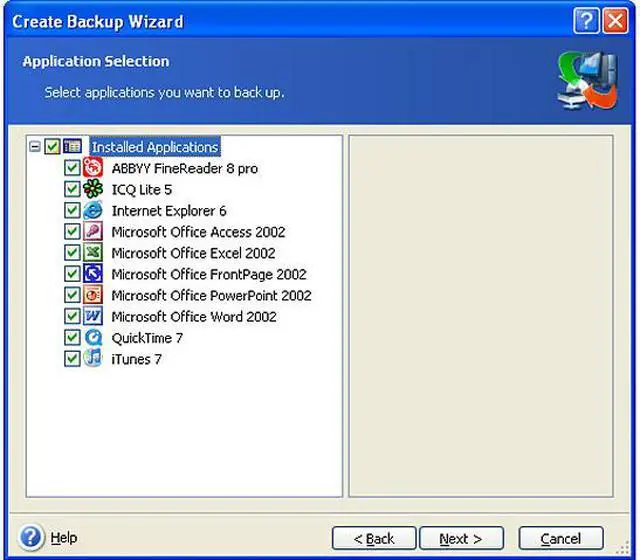The image size is (640, 560).
Task: Uncheck the QuickTime 7 checkbox
Action: tap(72, 337)
